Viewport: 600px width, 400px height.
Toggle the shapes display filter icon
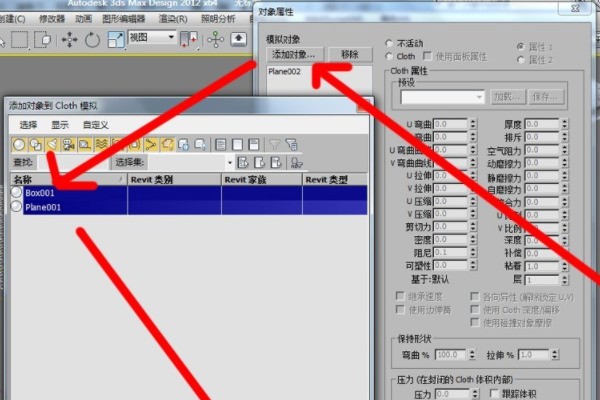(x=35, y=144)
